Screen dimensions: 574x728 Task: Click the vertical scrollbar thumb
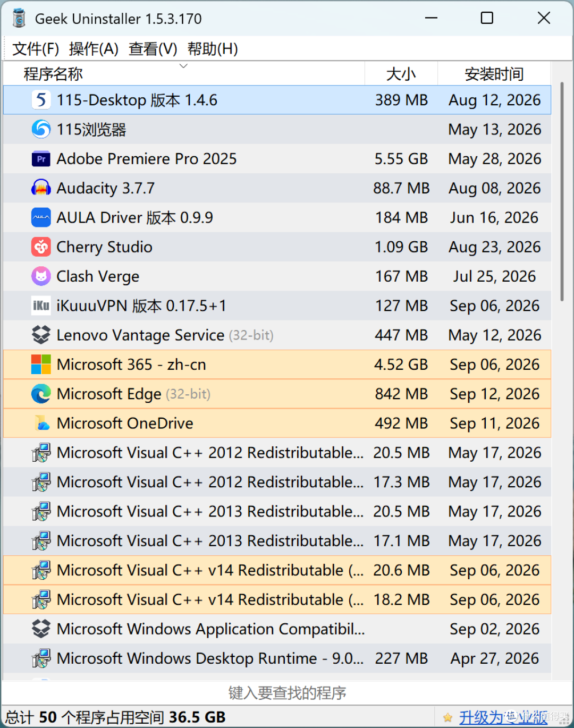point(562,191)
